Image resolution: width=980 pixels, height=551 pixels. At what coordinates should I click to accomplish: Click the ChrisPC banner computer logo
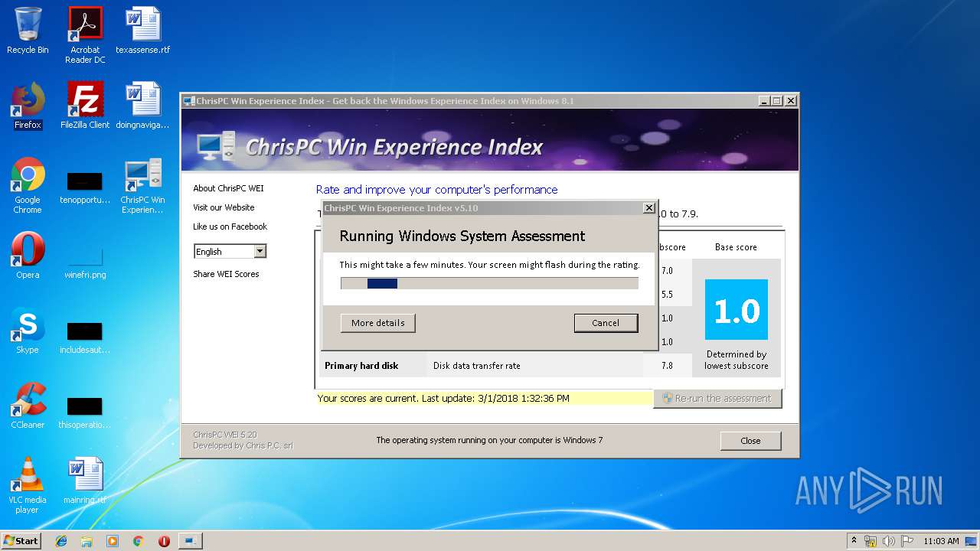pyautogui.click(x=216, y=145)
